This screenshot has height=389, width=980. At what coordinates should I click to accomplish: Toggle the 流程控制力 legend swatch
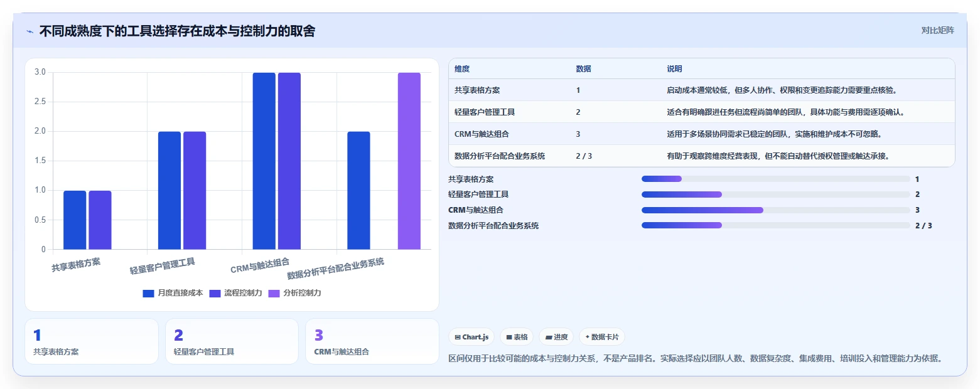(215, 293)
